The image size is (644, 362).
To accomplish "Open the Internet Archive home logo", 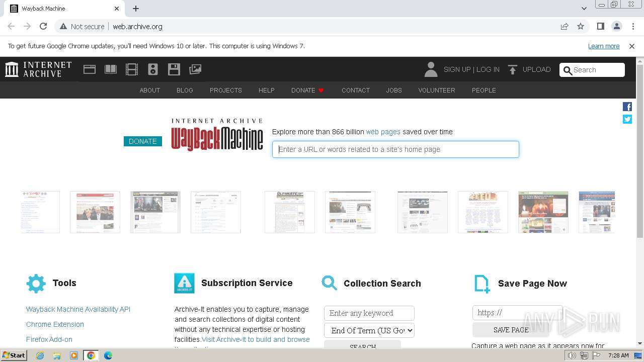I will (38, 69).
